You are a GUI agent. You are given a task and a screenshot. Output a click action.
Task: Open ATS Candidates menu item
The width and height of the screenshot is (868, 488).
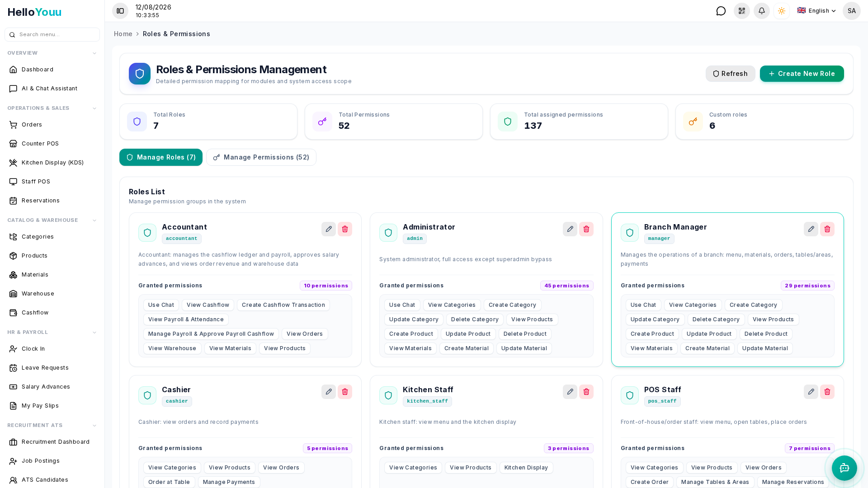pyautogui.click(x=52, y=480)
